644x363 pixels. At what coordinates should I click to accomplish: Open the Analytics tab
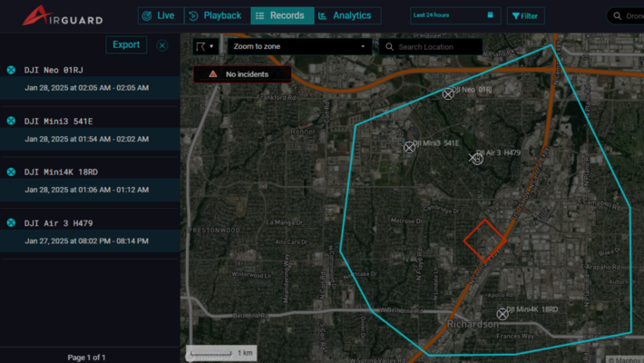(347, 15)
